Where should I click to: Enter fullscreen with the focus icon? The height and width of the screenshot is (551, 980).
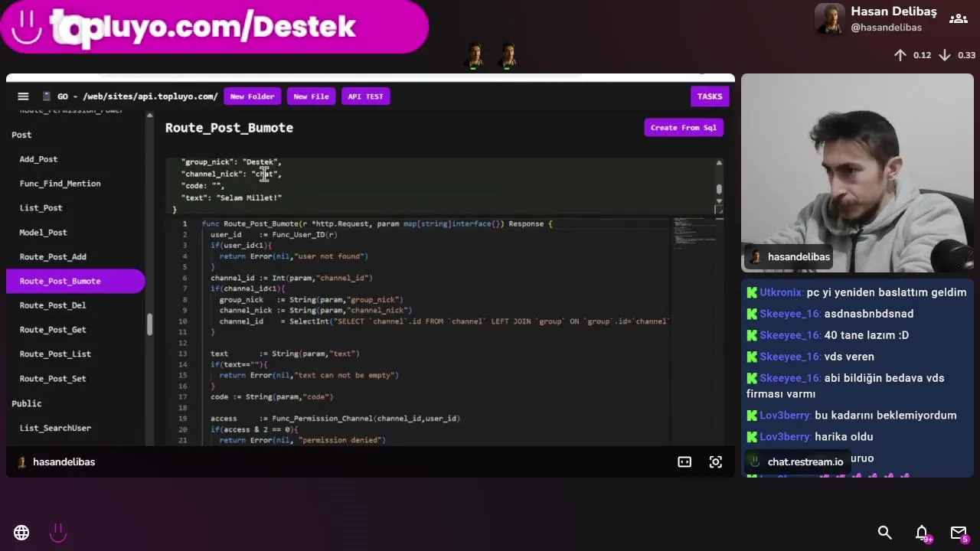pos(716,462)
